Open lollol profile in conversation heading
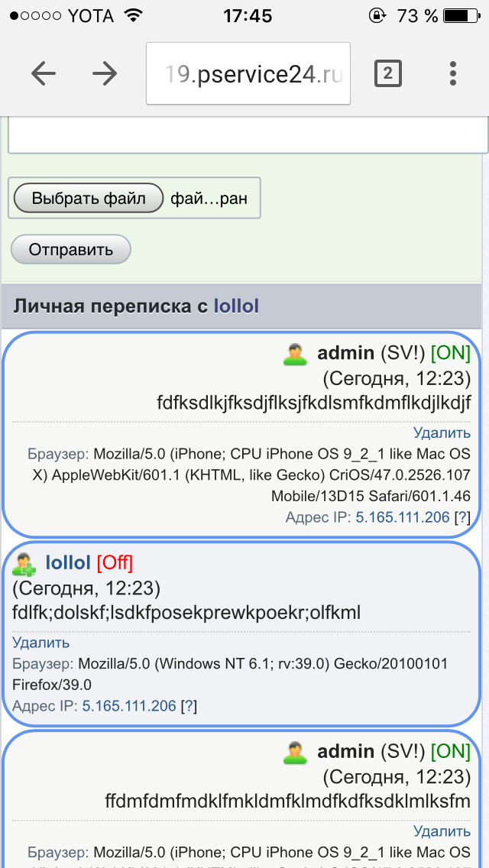489x868 pixels. pyautogui.click(x=236, y=306)
